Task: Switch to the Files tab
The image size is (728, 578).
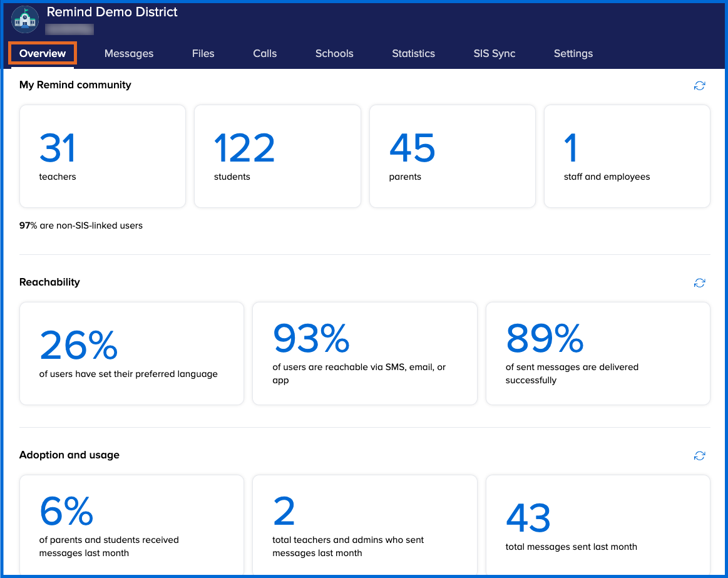Action: 203,54
